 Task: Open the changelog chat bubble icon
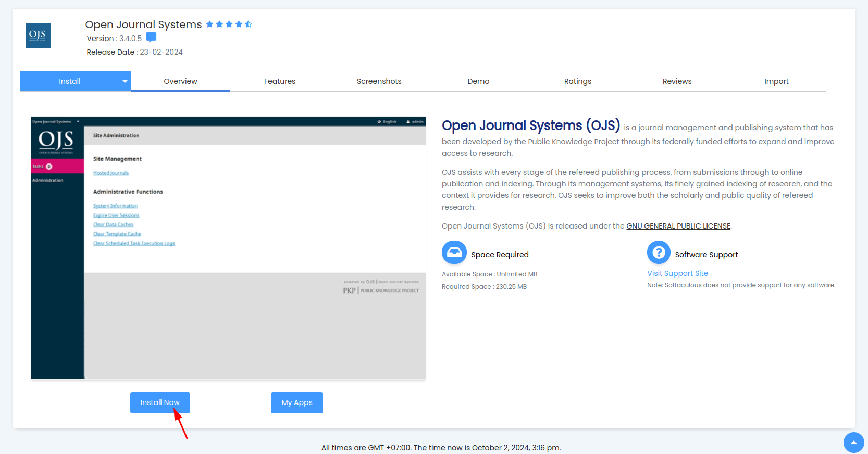coord(151,37)
